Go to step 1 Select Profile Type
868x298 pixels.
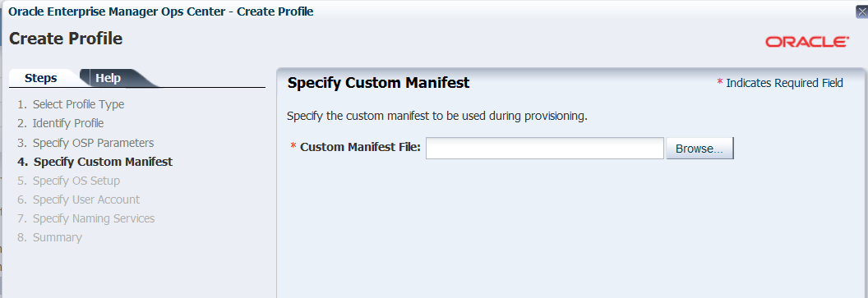click(x=71, y=104)
